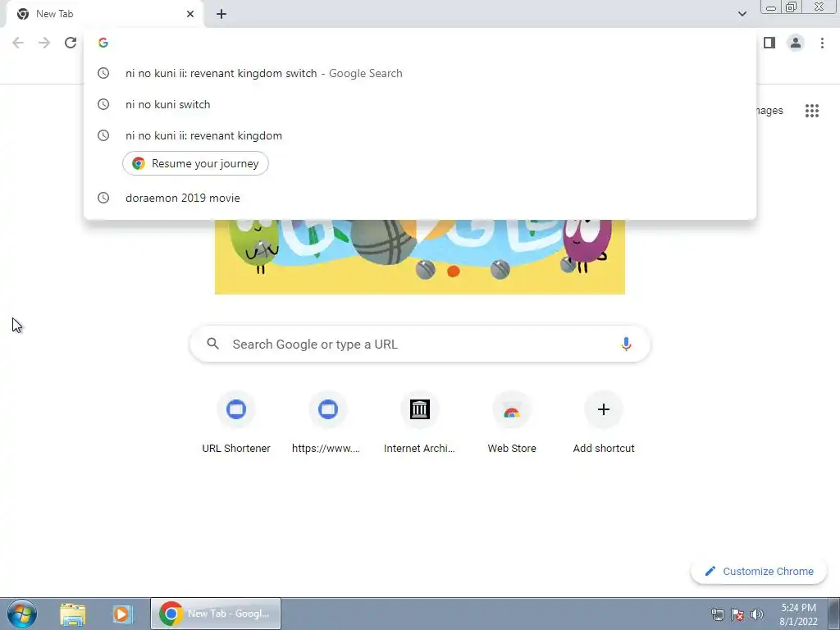Open the Google apps grid
The width and height of the screenshot is (840, 630).
pyautogui.click(x=811, y=111)
